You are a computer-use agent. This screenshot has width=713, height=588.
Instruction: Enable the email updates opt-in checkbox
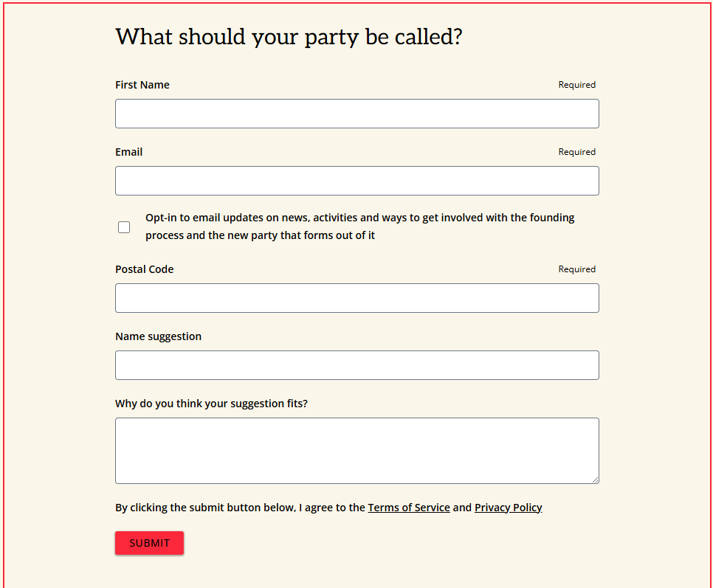point(124,227)
